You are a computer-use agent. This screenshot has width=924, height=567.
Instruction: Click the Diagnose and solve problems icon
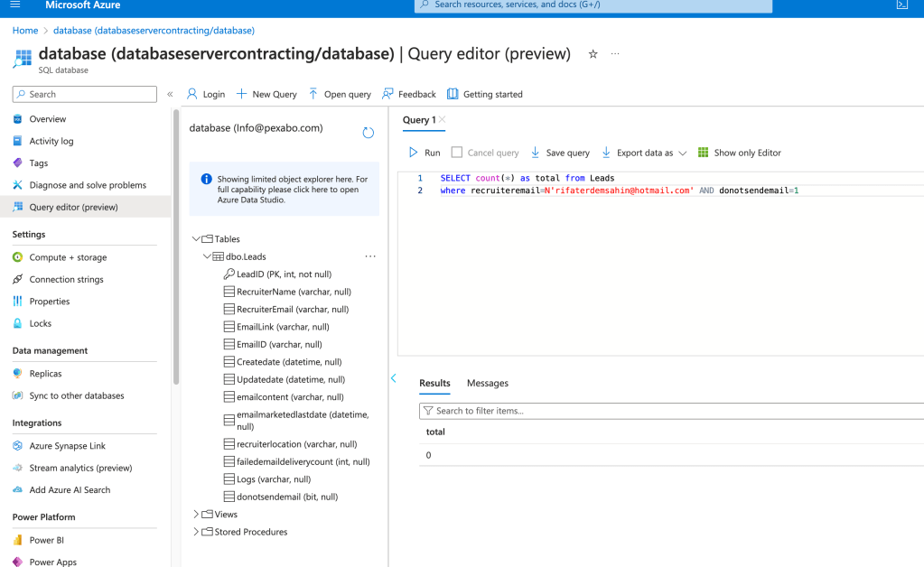[18, 185]
